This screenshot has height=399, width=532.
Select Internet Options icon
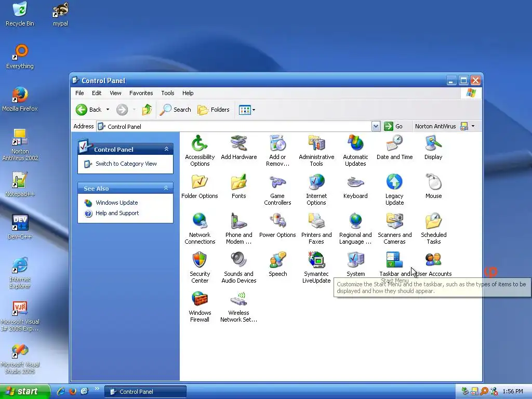point(316,182)
